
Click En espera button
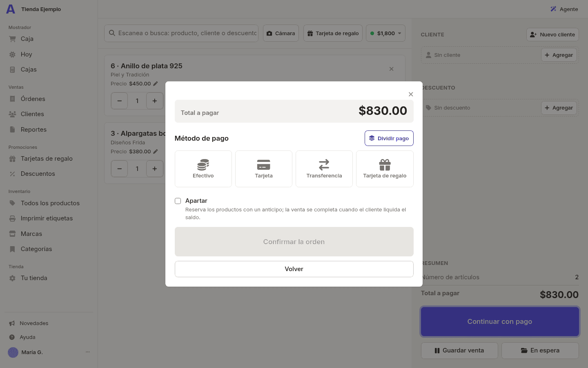540,350
